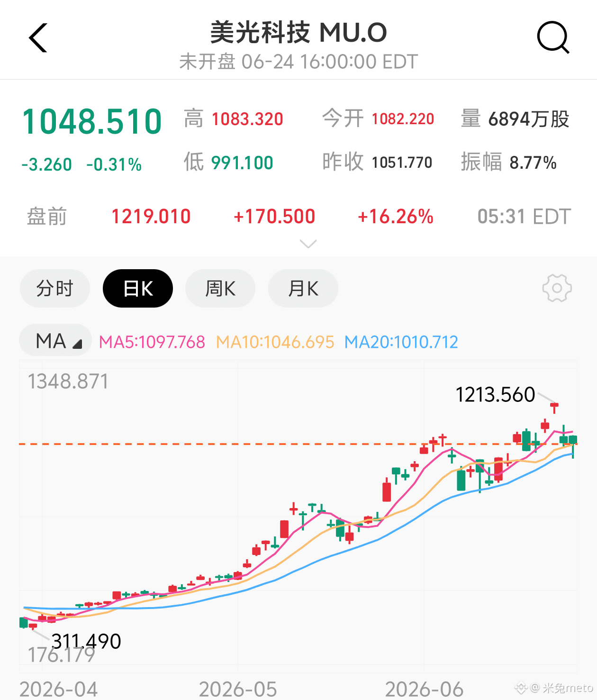Tap the 1213.560 high marker

495,394
